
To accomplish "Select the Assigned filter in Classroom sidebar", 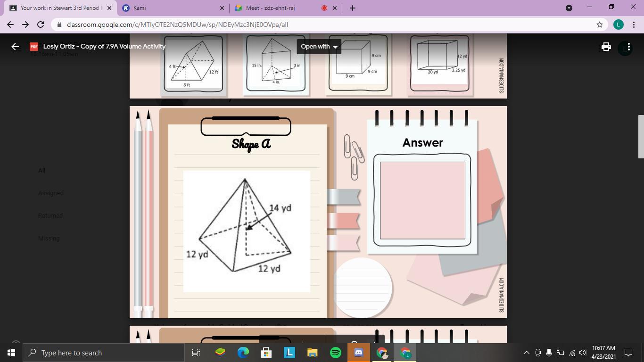I will tap(51, 193).
